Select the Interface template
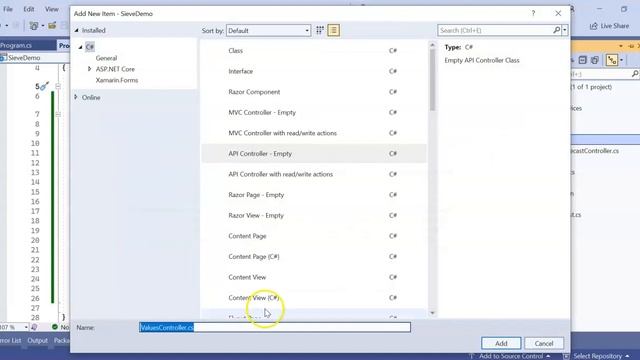640x360 pixels. pos(314,71)
